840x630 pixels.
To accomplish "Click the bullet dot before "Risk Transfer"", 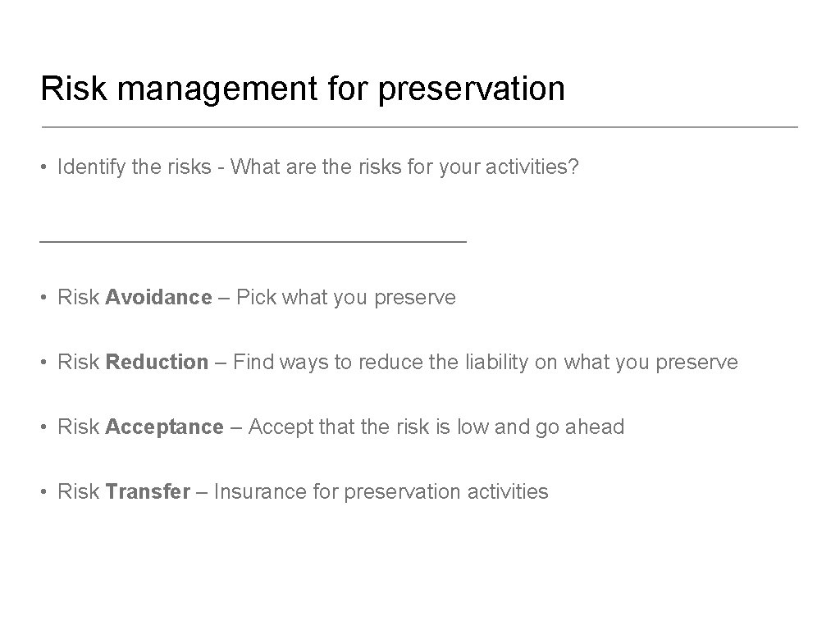I will pyautogui.click(x=46, y=492).
